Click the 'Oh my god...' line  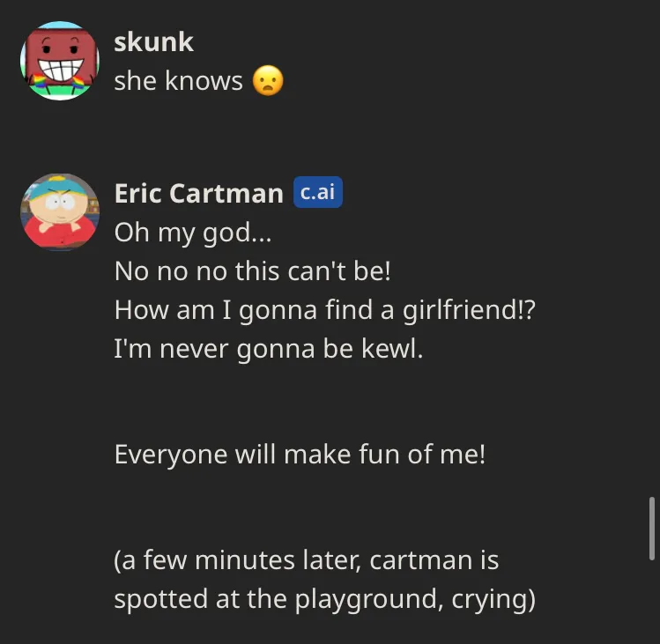(x=193, y=233)
